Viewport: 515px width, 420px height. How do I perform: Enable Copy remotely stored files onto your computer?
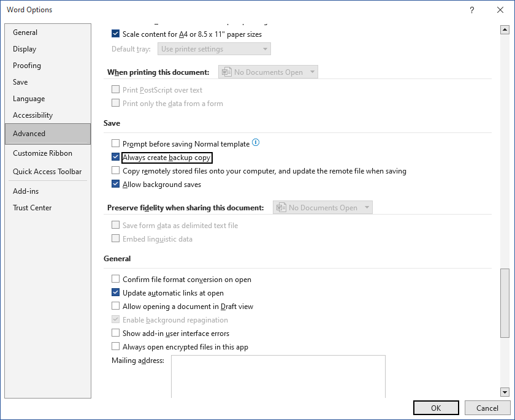[x=116, y=170]
